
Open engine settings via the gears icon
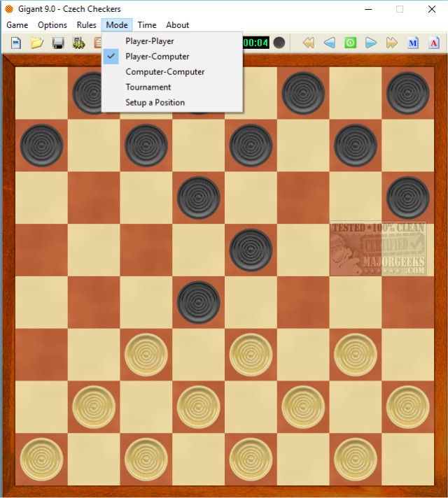click(x=79, y=43)
